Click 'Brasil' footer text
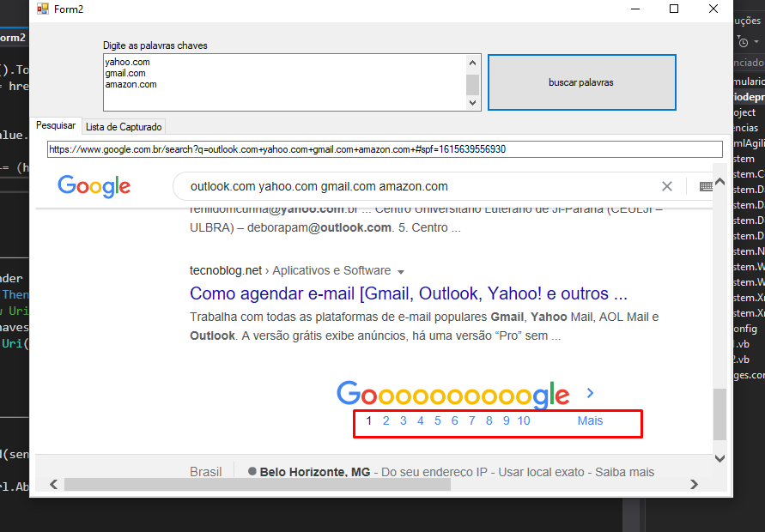Viewport: 765px width, 532px height. click(x=205, y=472)
